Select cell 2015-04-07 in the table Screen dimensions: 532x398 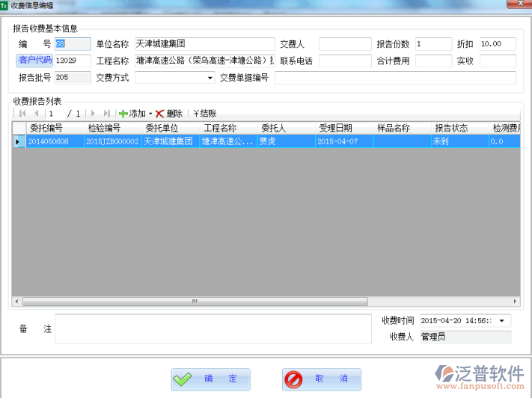click(344, 141)
